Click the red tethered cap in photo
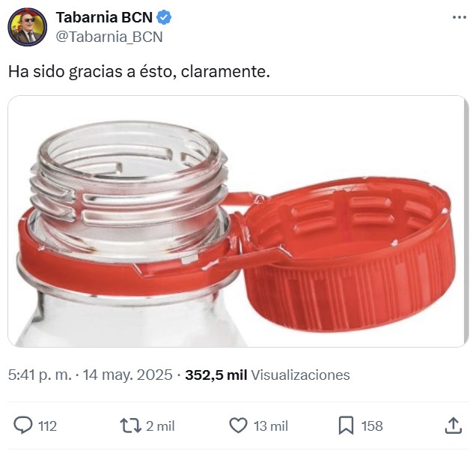 pos(349,255)
